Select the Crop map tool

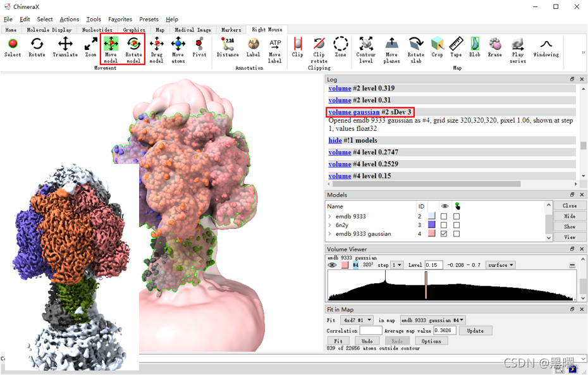tap(438, 47)
